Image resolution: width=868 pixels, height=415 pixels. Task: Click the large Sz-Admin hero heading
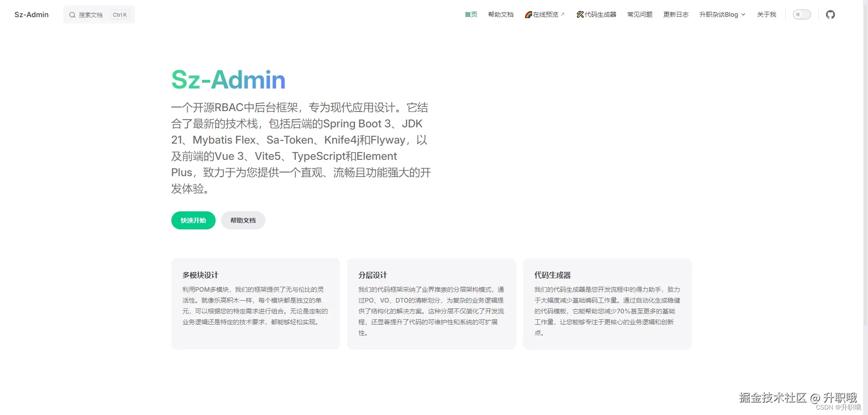tap(228, 80)
